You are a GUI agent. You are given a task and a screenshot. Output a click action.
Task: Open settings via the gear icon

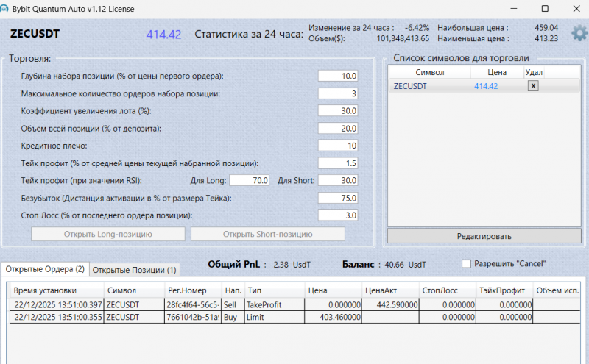pos(579,33)
